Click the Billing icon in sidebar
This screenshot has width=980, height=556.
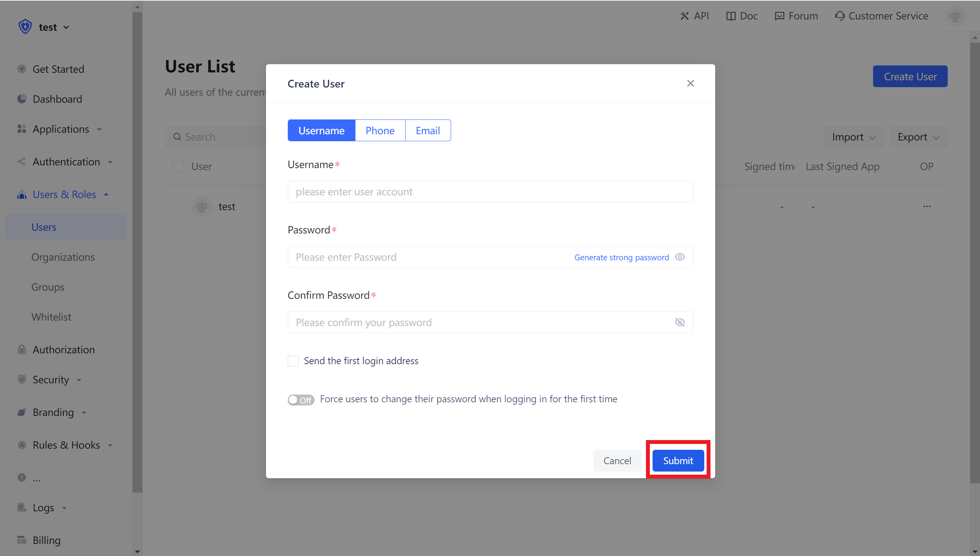pos(22,540)
